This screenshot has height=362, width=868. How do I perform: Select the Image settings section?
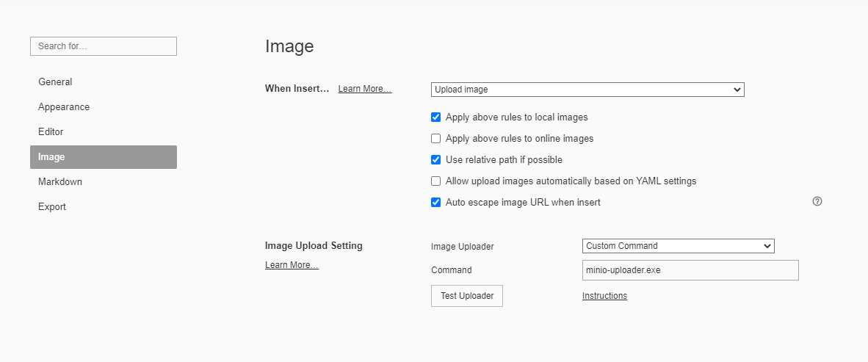pos(104,157)
